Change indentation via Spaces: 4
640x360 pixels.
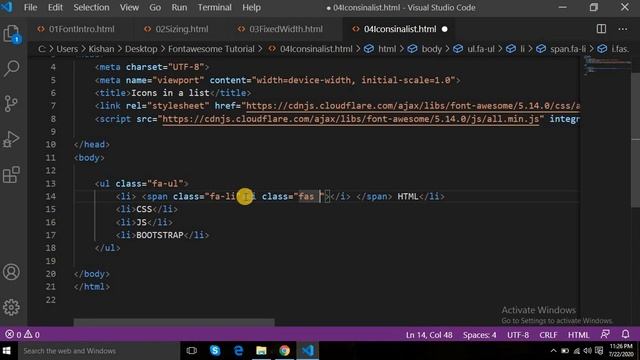[x=480, y=335]
